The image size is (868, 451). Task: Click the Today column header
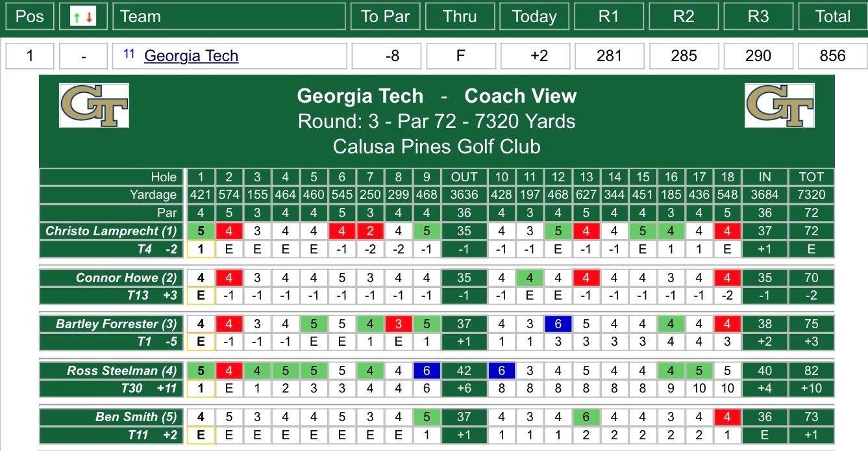tap(535, 16)
